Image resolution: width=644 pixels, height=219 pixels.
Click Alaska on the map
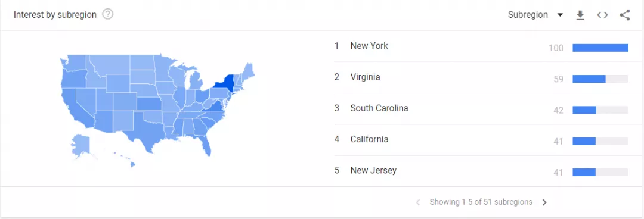coord(79,145)
